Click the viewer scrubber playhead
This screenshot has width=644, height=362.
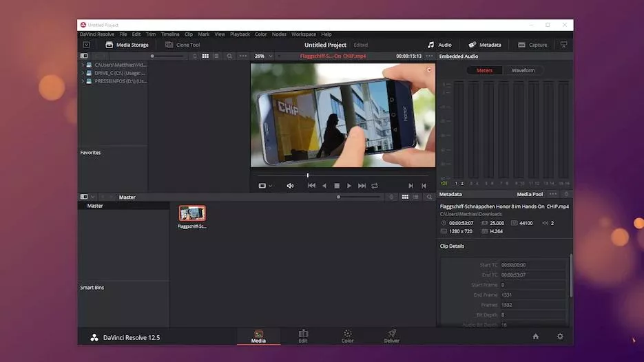coord(308,175)
